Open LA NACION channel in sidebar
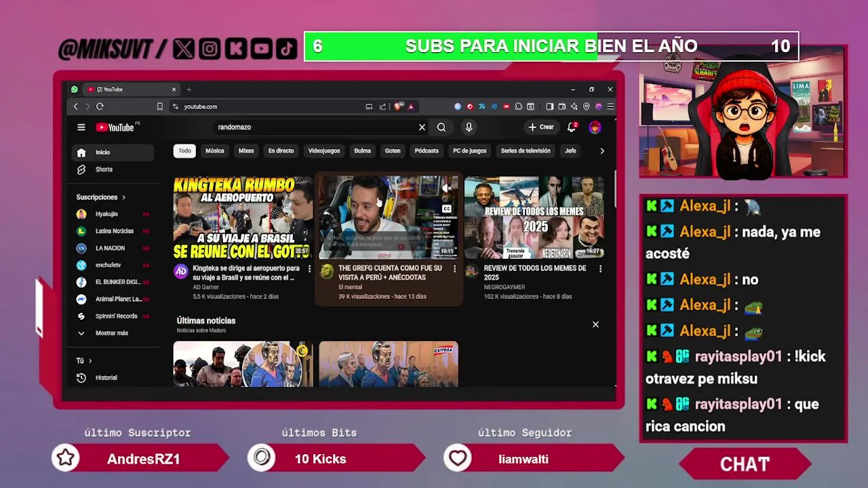The height and width of the screenshot is (488, 868). tap(113, 248)
